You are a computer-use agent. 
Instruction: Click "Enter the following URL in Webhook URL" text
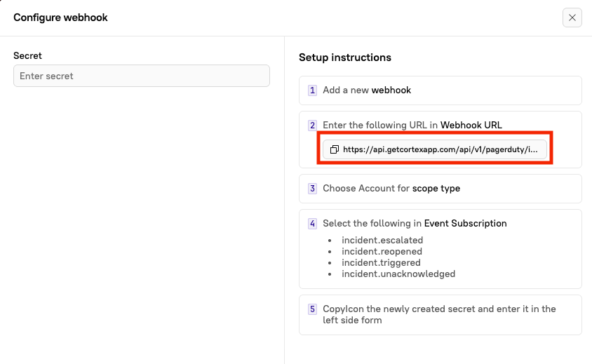click(x=412, y=125)
